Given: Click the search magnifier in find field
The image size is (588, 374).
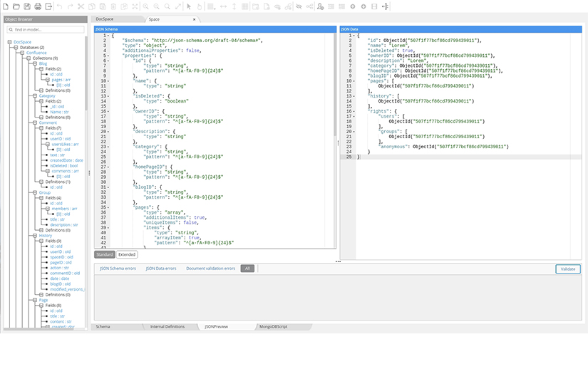Looking at the screenshot, I should click(x=11, y=30).
